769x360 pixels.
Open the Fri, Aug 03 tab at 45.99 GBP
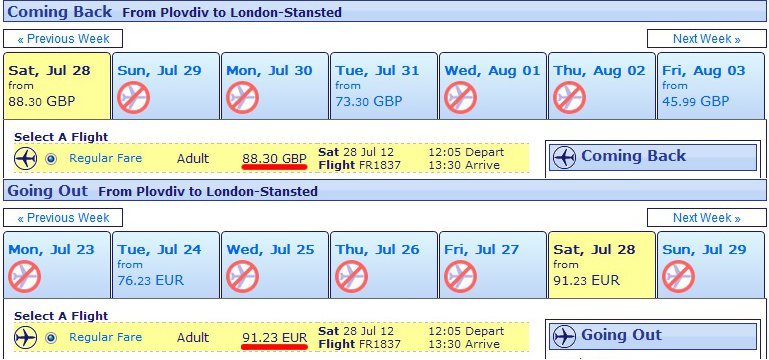click(711, 86)
